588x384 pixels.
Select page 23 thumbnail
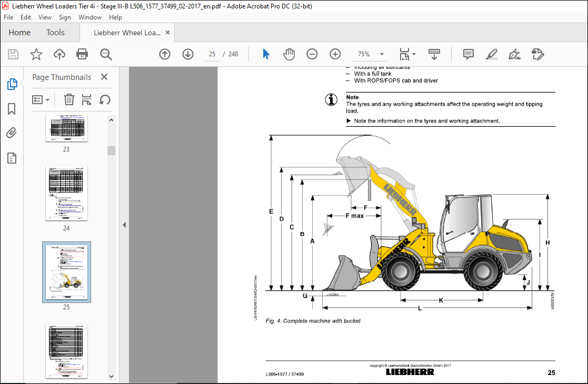pos(66,128)
